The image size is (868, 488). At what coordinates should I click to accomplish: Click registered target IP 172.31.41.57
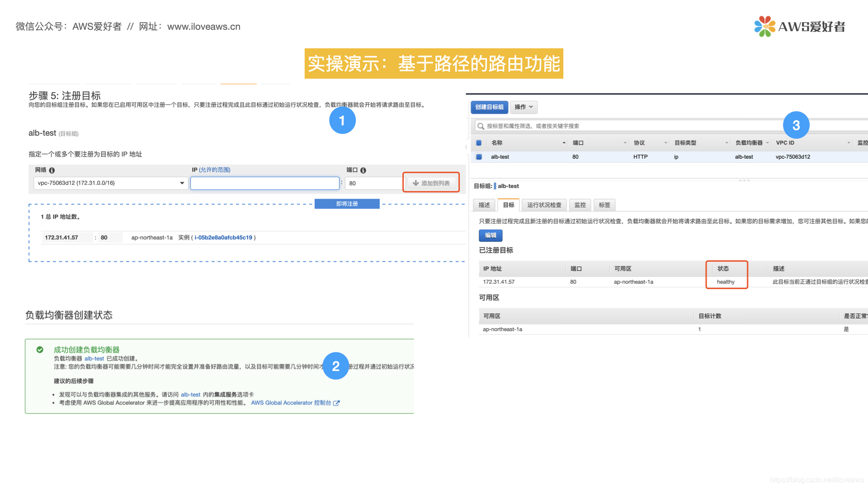(x=499, y=282)
